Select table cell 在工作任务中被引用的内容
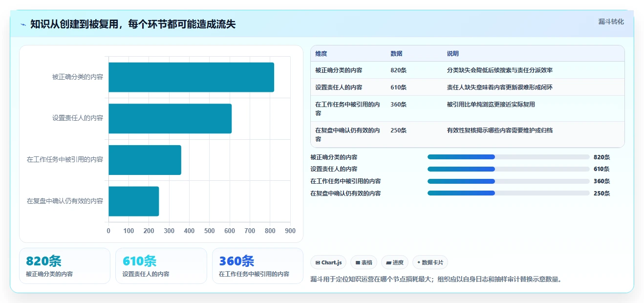 click(347, 108)
